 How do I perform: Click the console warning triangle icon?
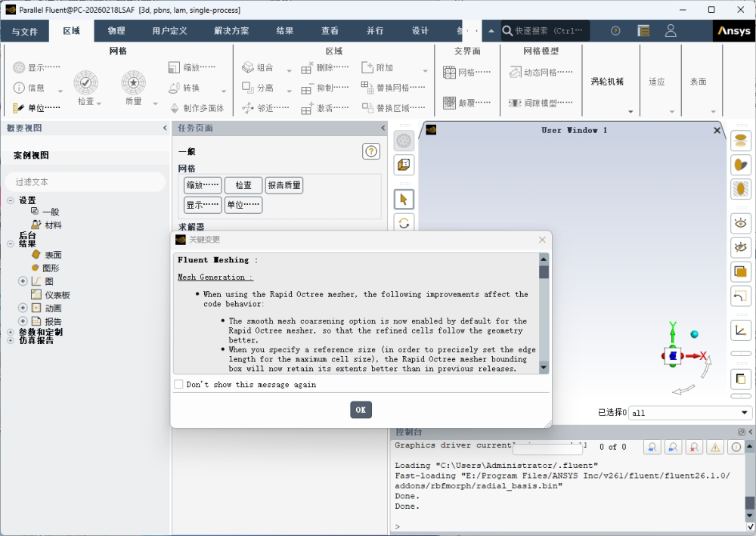tap(714, 448)
